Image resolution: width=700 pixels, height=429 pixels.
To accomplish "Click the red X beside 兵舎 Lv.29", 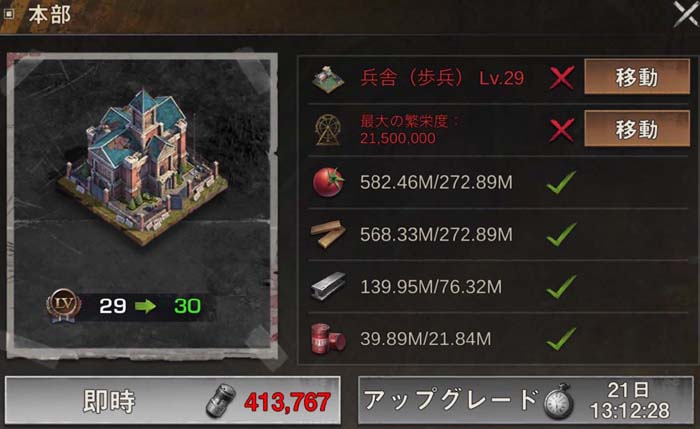I will click(x=562, y=78).
